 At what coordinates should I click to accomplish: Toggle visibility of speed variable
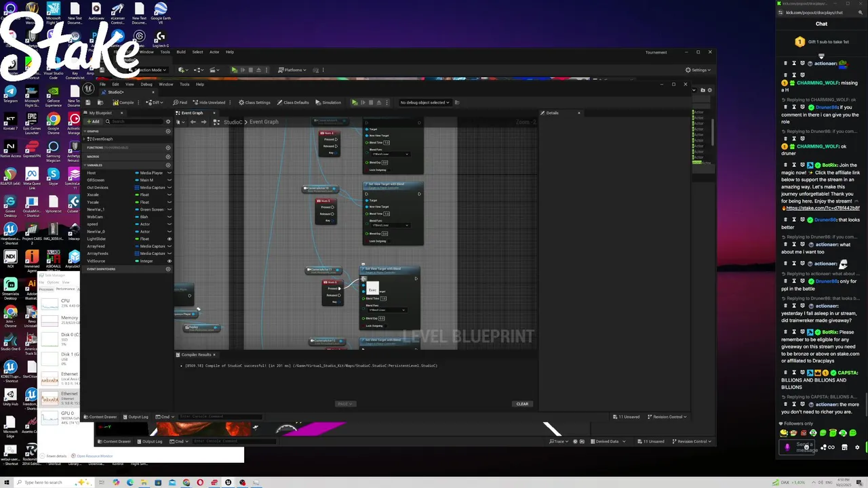click(169, 224)
